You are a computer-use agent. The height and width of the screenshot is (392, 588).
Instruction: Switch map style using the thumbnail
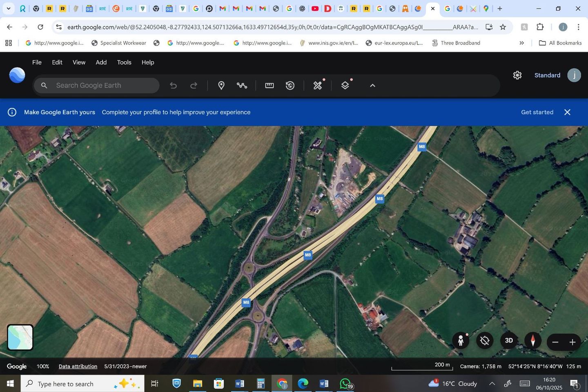(20, 337)
